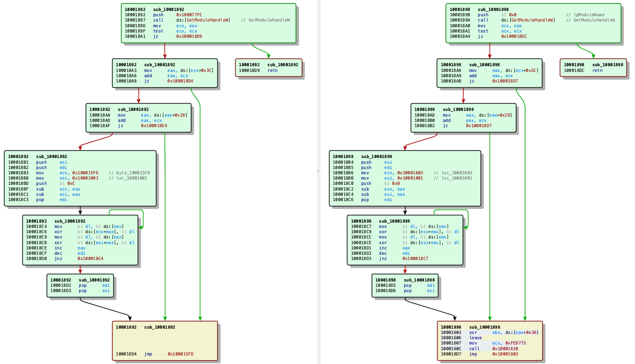Click mov eax, ds:[eax+0x28] at address 100018AA
The image size is (635, 364).
point(138,115)
